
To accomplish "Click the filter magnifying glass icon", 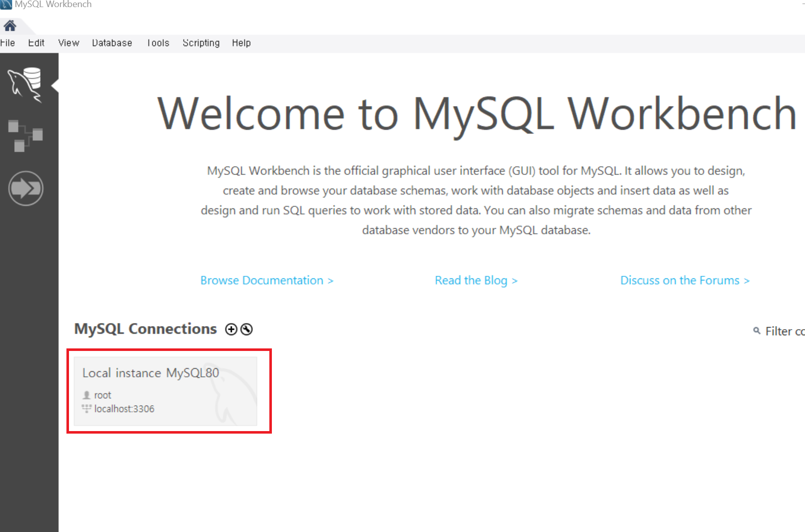I will (x=757, y=331).
